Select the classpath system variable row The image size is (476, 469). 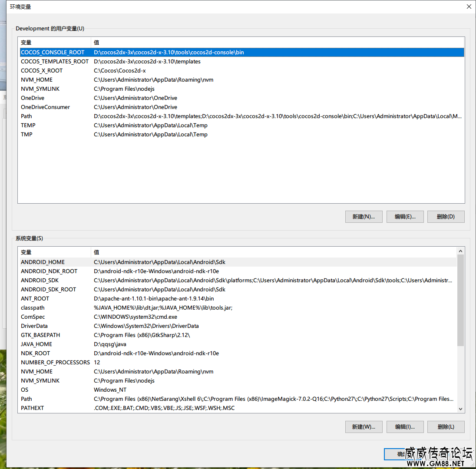[33, 308]
